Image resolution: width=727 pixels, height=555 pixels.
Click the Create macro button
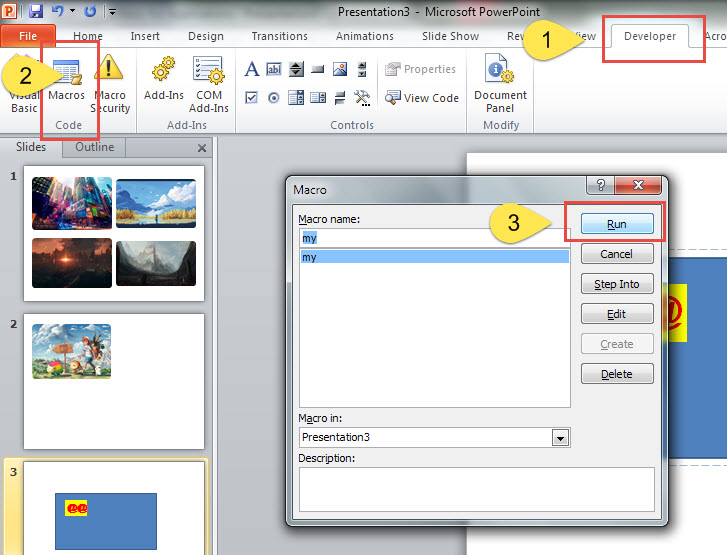(617, 344)
